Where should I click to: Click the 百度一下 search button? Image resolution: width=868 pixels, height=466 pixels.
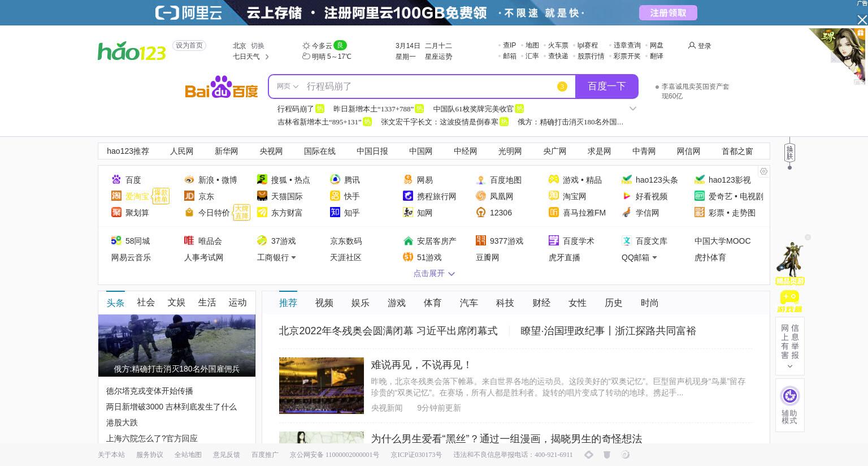pos(607,87)
